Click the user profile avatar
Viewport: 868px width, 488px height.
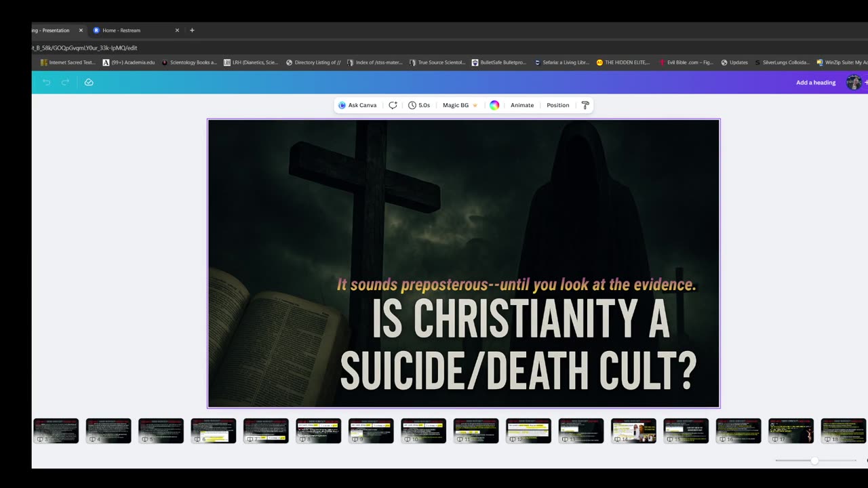coord(854,83)
